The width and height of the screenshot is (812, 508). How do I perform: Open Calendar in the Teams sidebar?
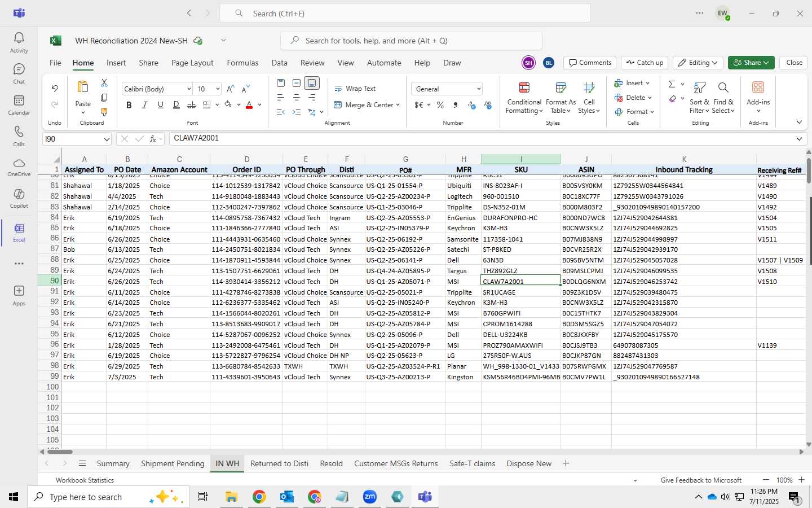[x=19, y=105]
